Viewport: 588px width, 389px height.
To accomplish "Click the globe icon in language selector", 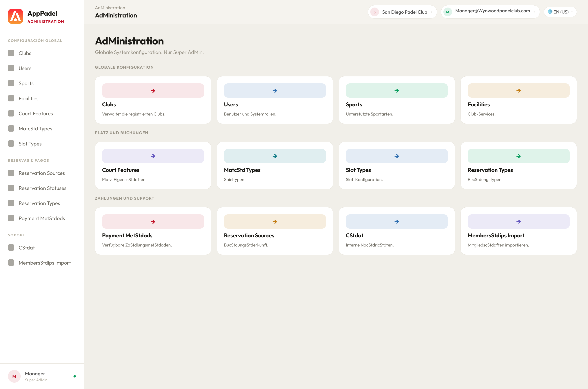I will tap(550, 12).
